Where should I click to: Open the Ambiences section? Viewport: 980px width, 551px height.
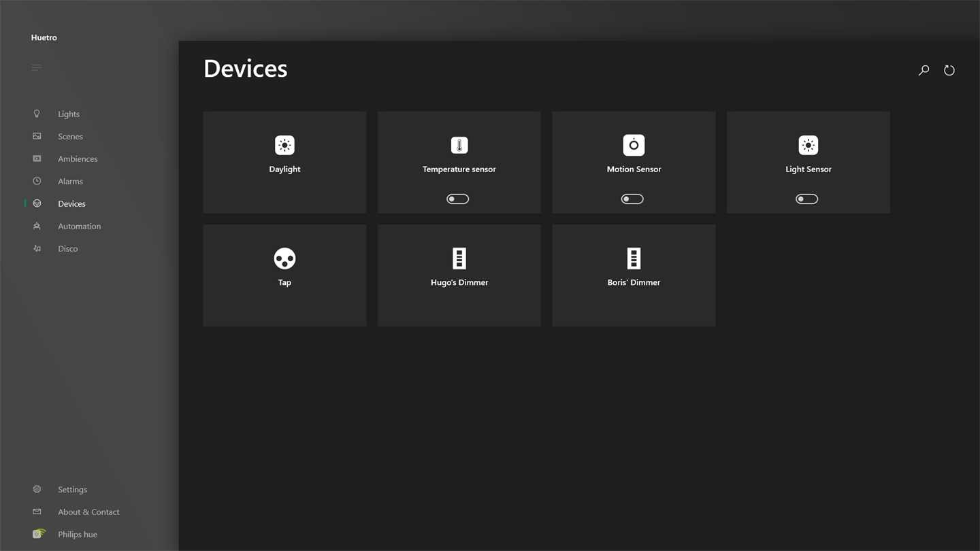click(x=78, y=159)
